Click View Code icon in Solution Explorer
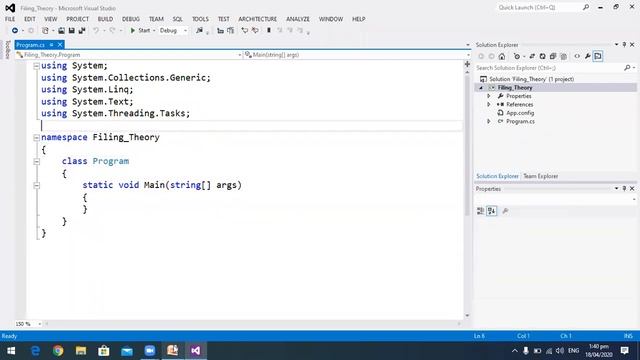This screenshot has height=360, width=640. 577,56
